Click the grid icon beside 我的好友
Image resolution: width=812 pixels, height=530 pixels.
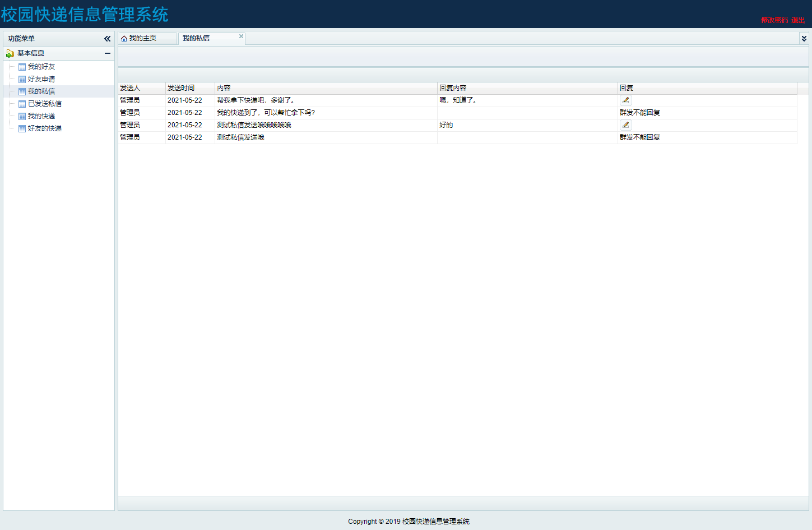pos(22,67)
